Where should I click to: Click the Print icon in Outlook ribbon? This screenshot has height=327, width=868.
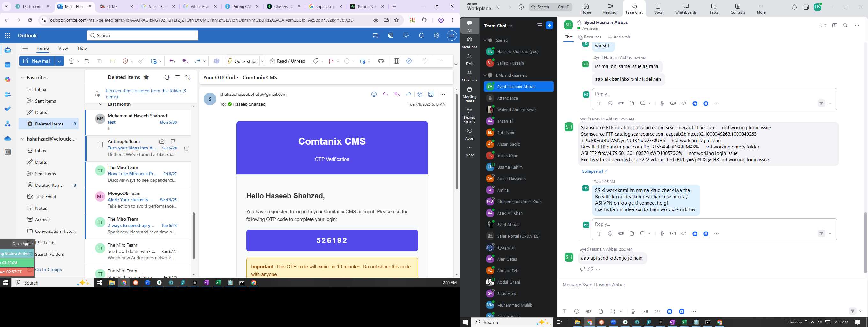tap(381, 61)
